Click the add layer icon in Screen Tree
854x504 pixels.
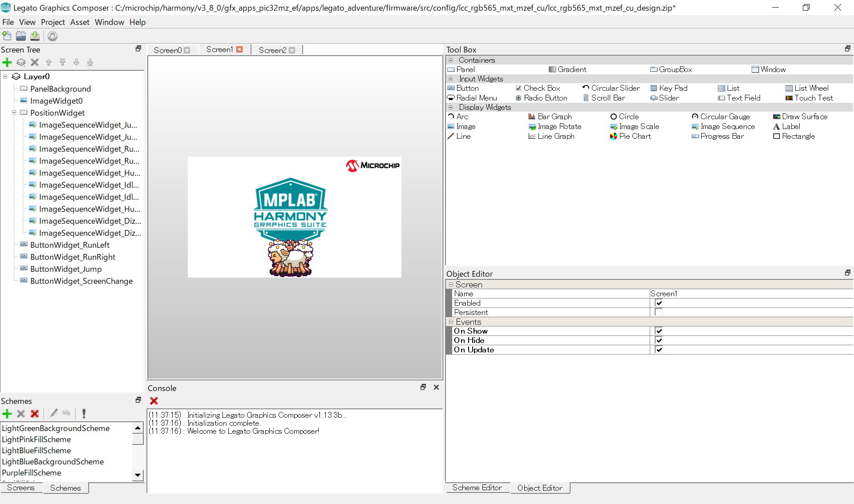pos(21,62)
